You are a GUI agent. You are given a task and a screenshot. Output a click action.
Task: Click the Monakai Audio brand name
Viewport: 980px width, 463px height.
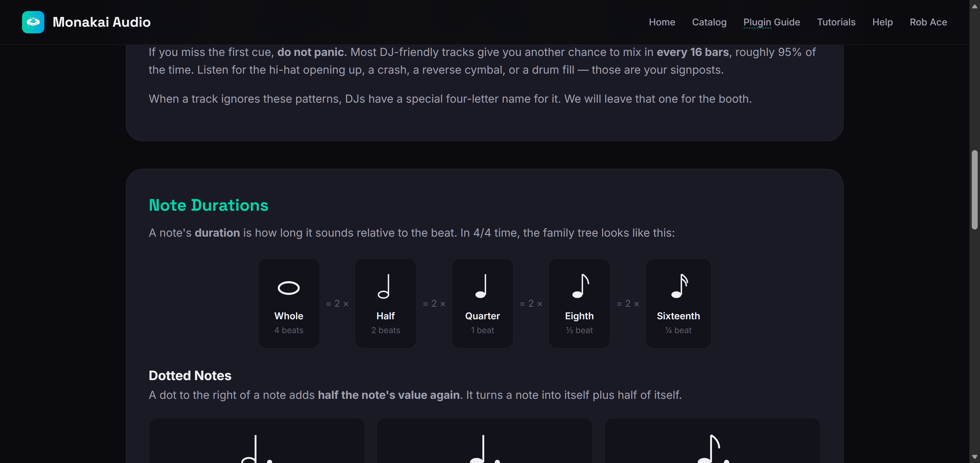(x=102, y=22)
